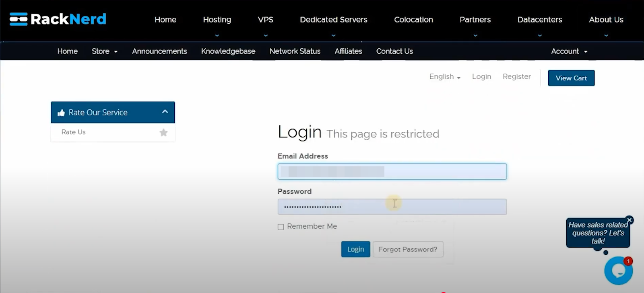Open the Knowledgebase page
This screenshot has height=293, width=644.
(x=228, y=51)
